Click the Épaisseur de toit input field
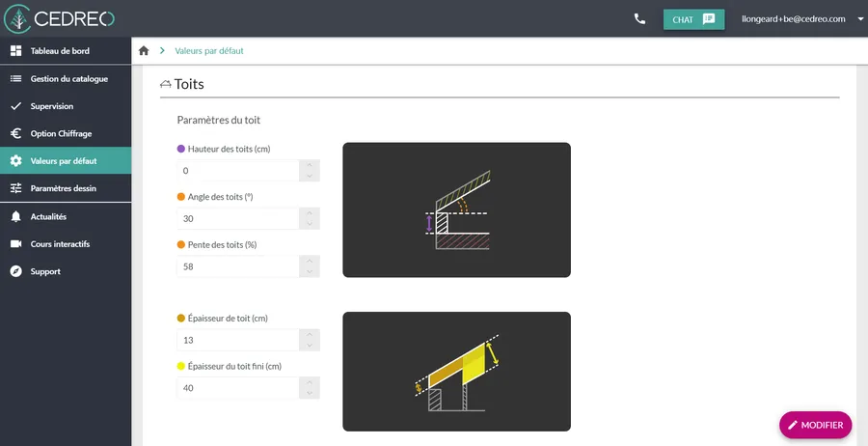 tap(236, 340)
